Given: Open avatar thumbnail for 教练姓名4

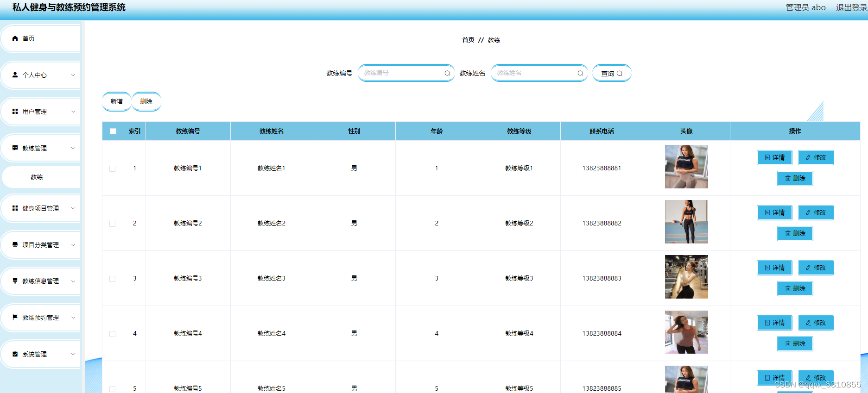Looking at the screenshot, I should (686, 332).
